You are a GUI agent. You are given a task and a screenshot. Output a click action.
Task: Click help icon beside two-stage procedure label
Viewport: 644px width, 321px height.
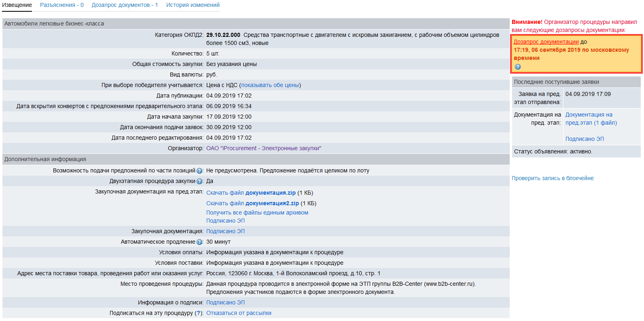tap(199, 181)
